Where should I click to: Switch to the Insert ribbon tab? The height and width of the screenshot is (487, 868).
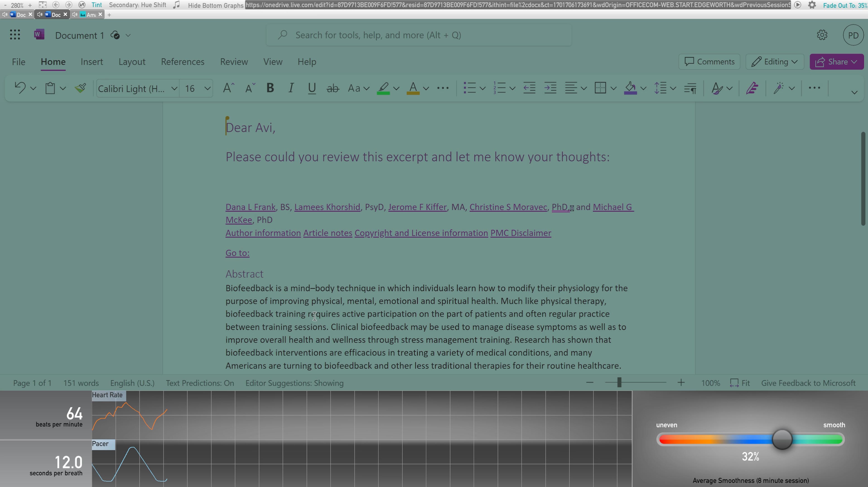pyautogui.click(x=92, y=62)
